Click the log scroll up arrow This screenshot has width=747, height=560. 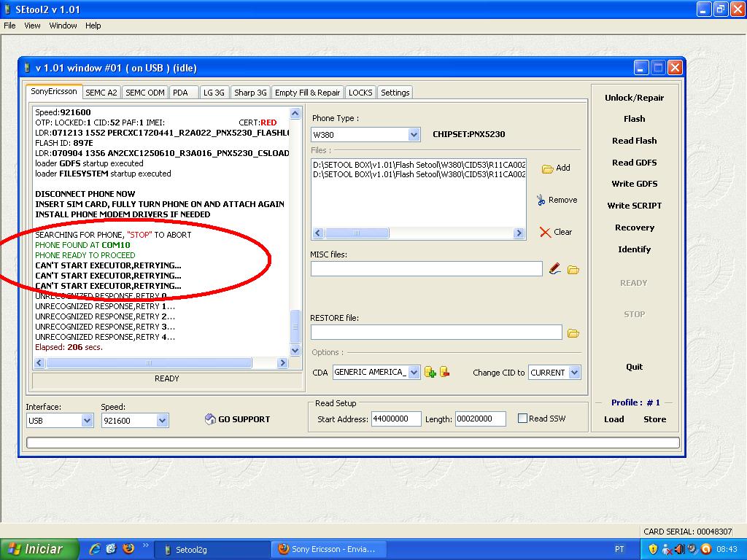(295, 113)
